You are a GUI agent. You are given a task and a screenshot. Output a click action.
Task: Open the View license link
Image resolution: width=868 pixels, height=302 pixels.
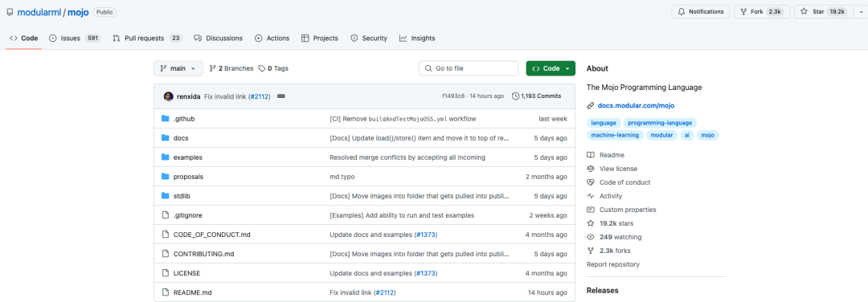[612, 169]
